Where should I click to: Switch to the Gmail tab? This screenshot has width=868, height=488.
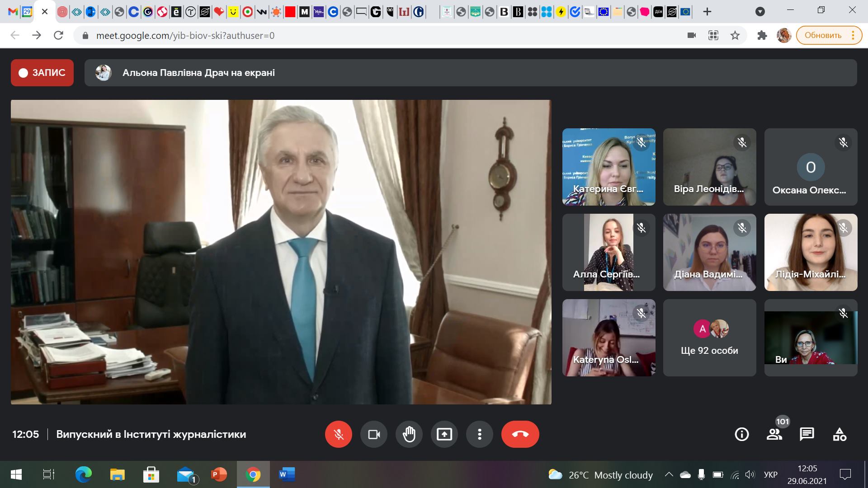pos(13,12)
